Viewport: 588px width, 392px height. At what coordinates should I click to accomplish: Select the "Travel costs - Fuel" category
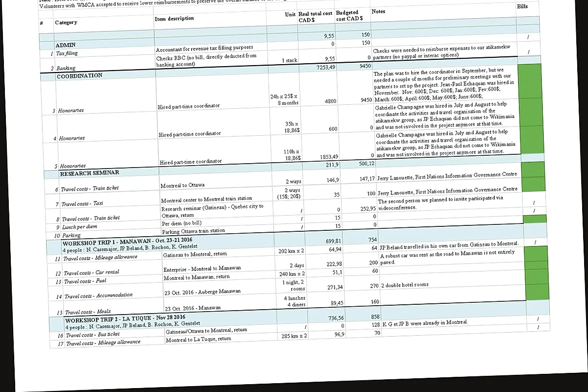(86, 282)
